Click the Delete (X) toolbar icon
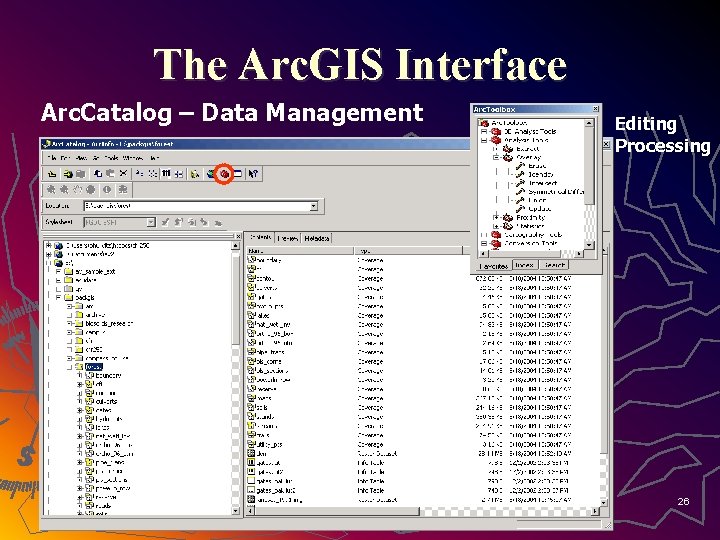This screenshot has width=720, height=540. 123,174
